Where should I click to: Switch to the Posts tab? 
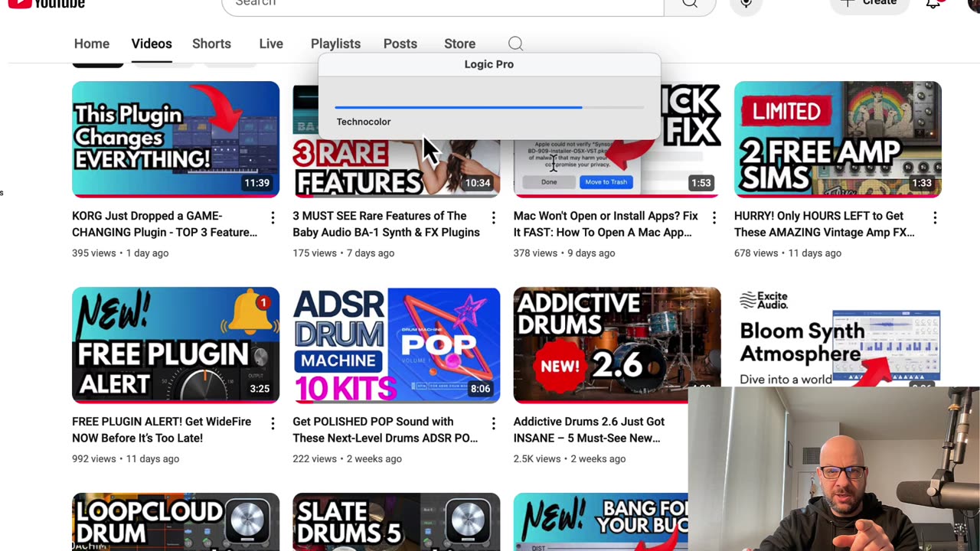[400, 44]
